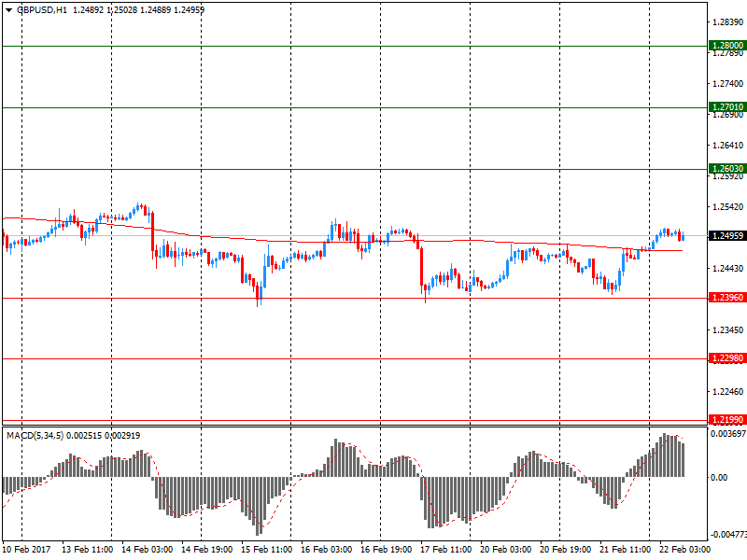Click the MACD signal value 0.002919 readout
Image resolution: width=747 pixels, height=560 pixels.
coord(122,435)
